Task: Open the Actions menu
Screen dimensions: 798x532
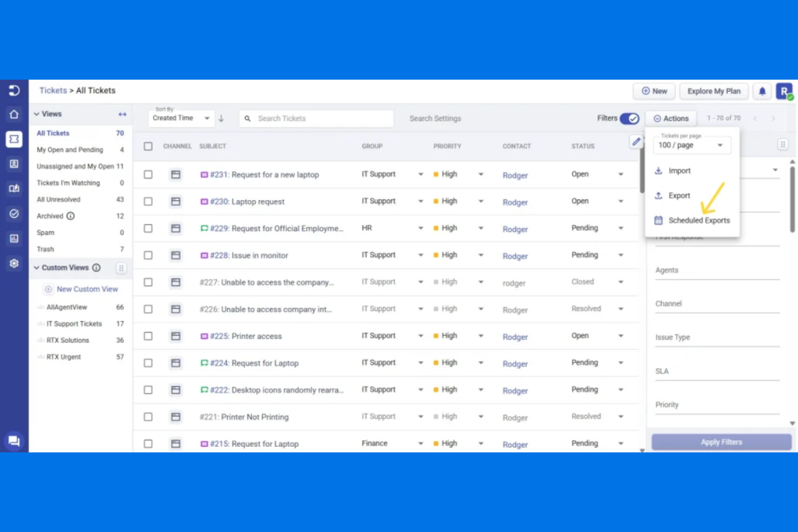Action: tap(670, 118)
